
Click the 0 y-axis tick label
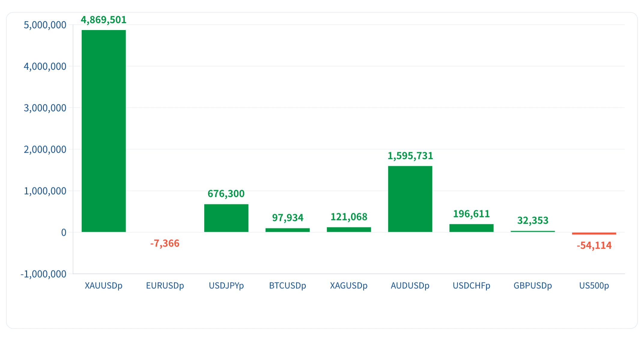pyautogui.click(x=64, y=232)
